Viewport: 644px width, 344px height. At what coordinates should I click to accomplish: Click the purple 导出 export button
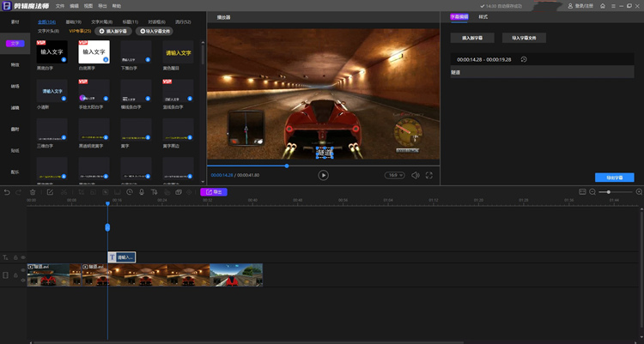[214, 191]
